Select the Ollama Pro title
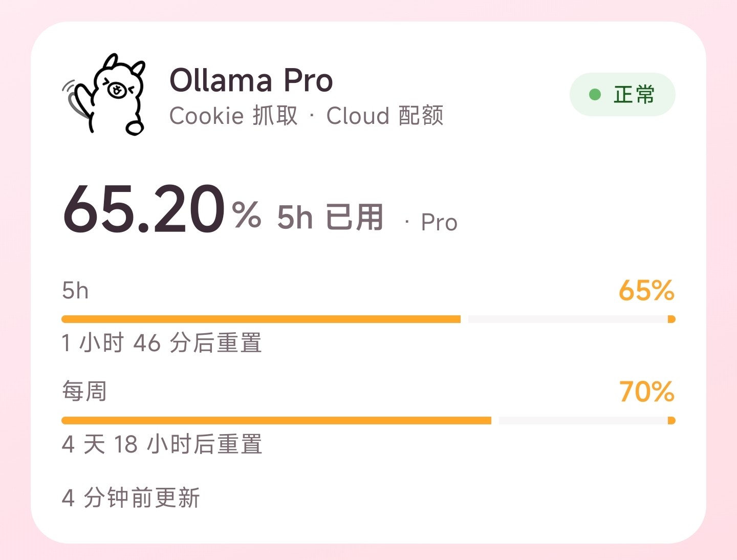Screen dimensions: 737x560 click(251, 80)
